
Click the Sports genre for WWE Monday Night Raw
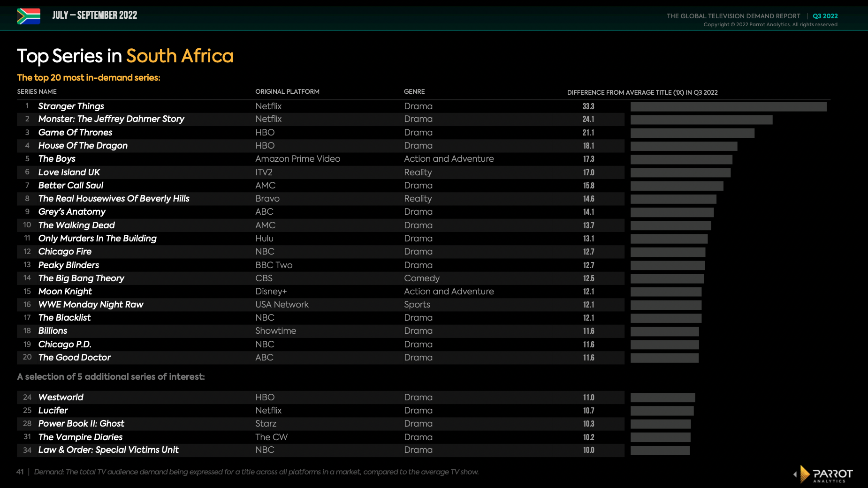(x=417, y=304)
